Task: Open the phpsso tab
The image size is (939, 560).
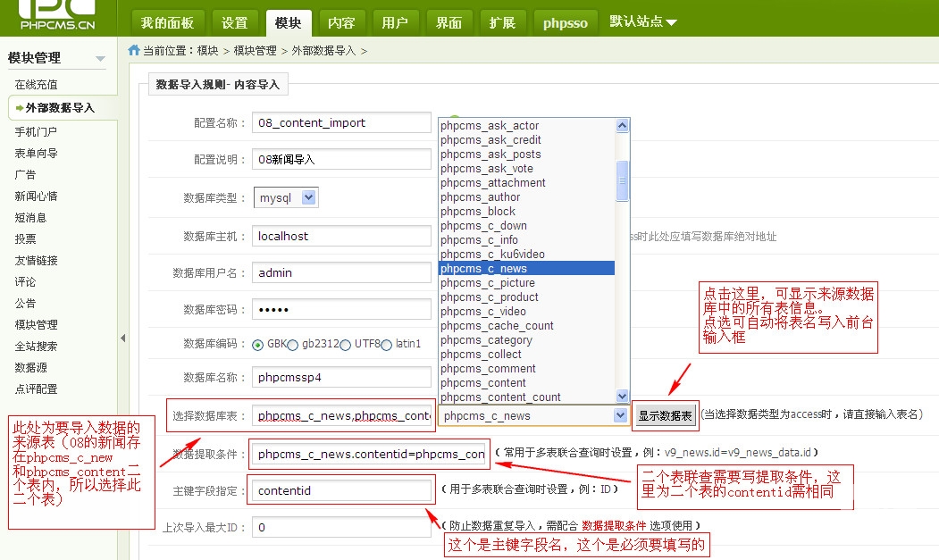Action: coord(566,23)
